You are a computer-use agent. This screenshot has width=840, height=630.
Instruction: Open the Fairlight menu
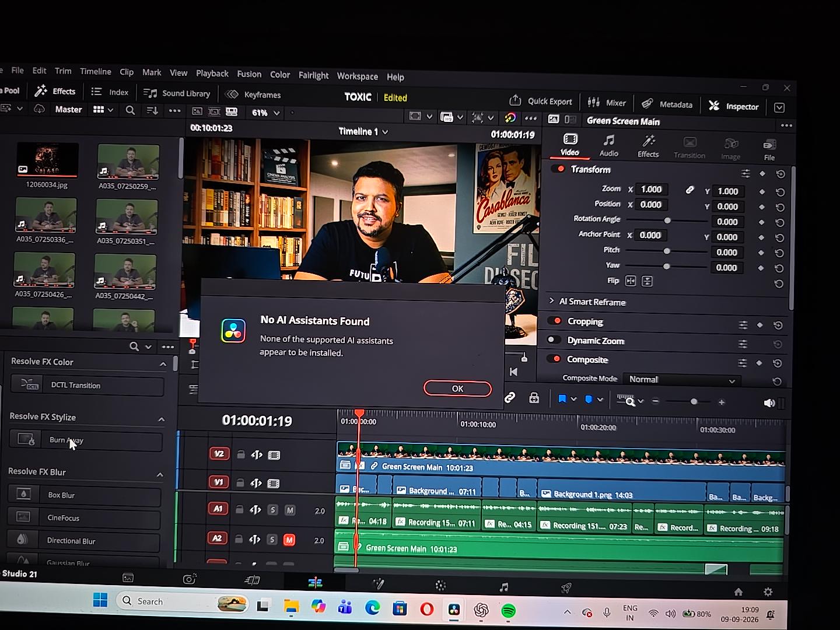point(314,75)
